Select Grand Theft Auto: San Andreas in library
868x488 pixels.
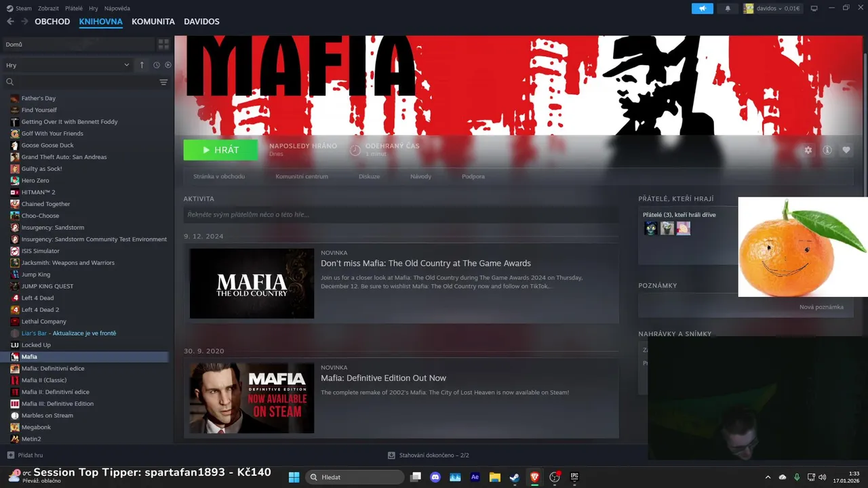click(64, 157)
